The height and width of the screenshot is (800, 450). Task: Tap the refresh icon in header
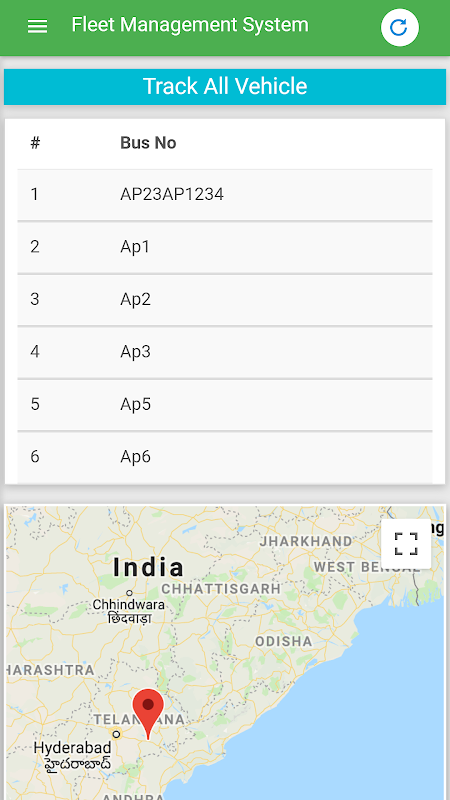[x=399, y=28]
